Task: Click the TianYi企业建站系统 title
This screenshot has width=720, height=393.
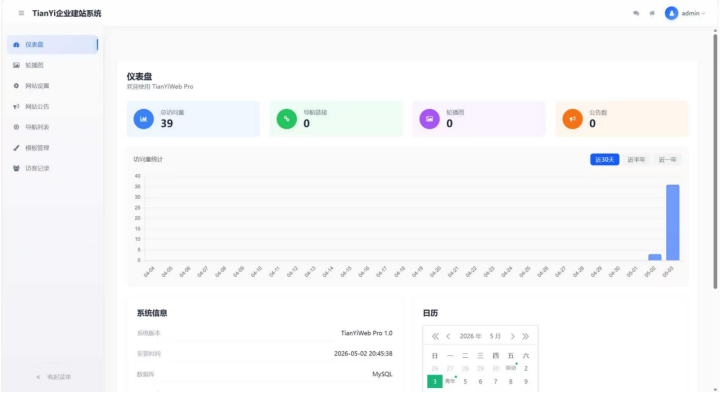Action: point(67,13)
